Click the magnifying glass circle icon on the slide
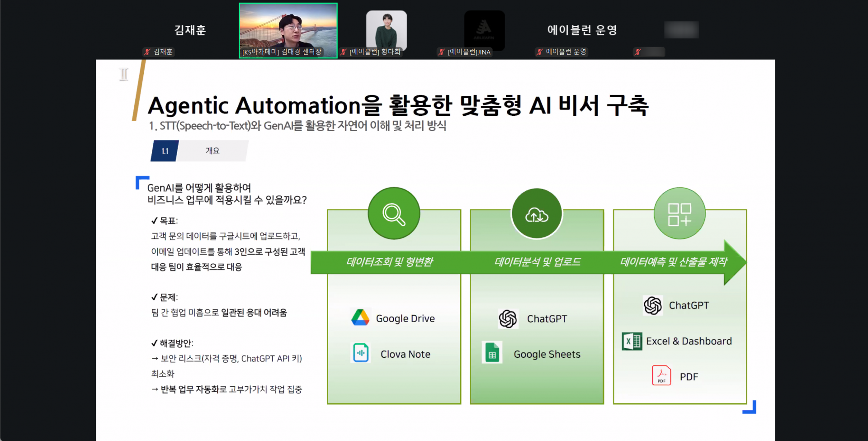 (394, 213)
